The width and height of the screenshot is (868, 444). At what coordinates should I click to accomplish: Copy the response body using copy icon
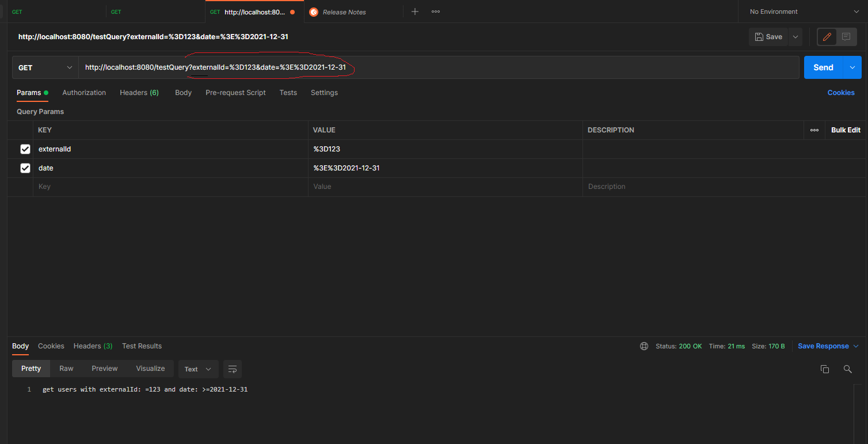click(825, 369)
